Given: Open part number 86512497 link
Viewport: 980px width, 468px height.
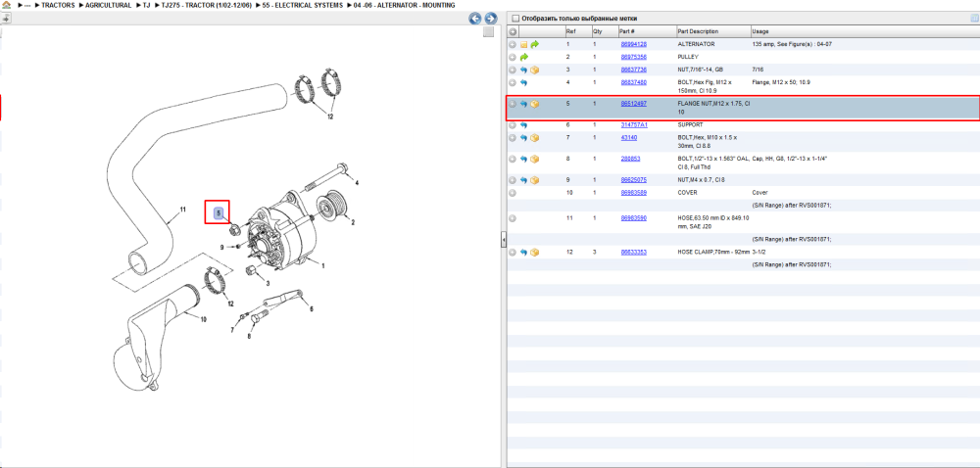Looking at the screenshot, I should click(x=633, y=104).
